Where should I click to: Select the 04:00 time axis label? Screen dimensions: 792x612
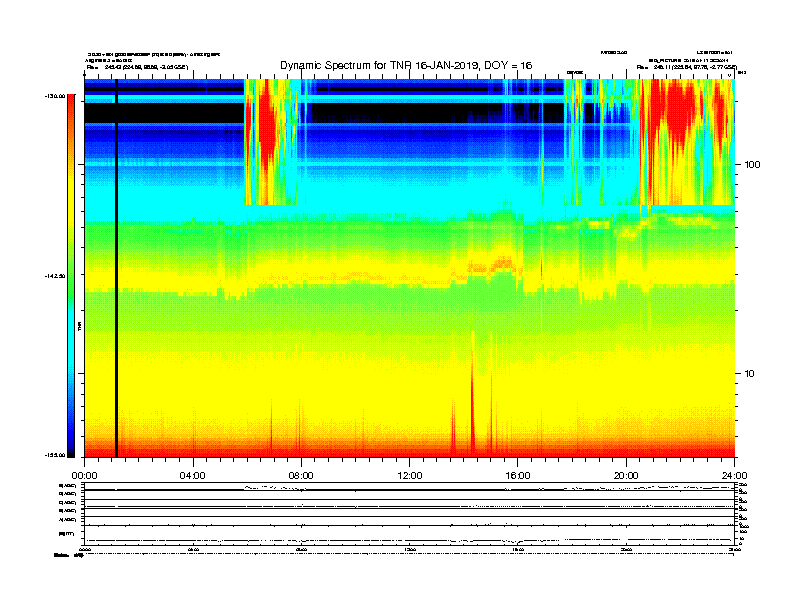(193, 476)
